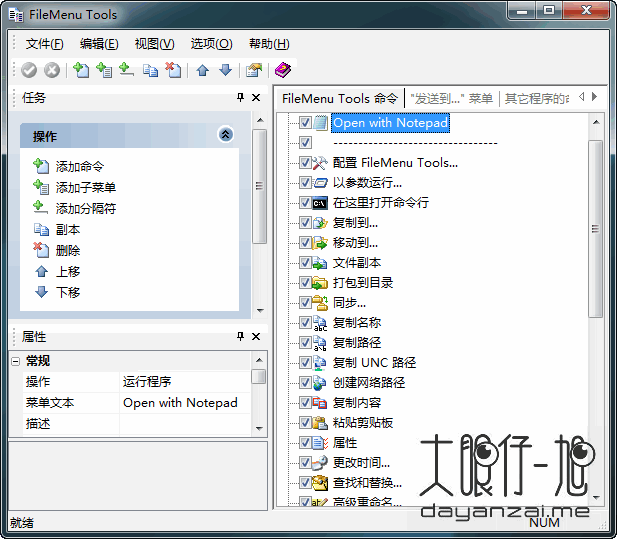This screenshot has height=539, width=617.
Task: Click the move down arrow toolbar icon
Action: click(x=225, y=70)
